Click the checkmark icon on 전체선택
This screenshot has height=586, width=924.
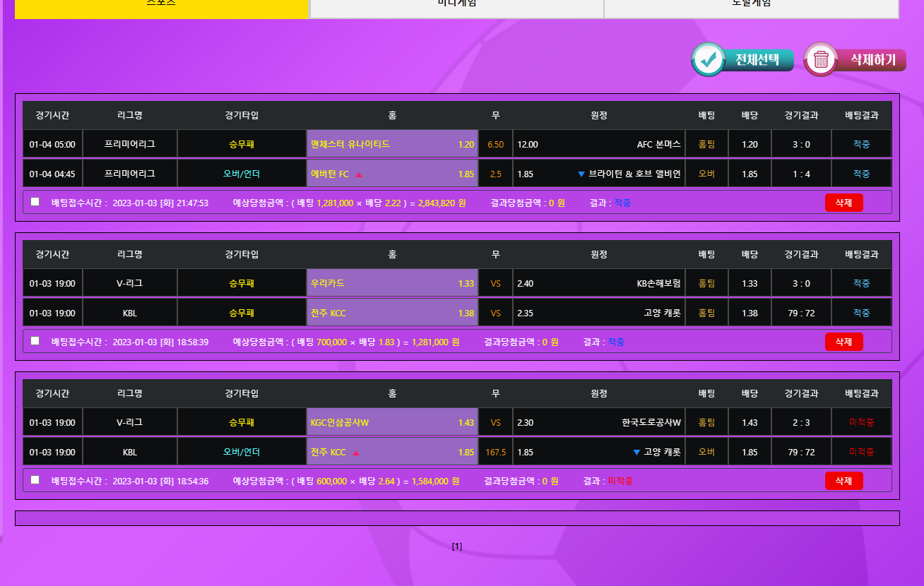point(709,60)
